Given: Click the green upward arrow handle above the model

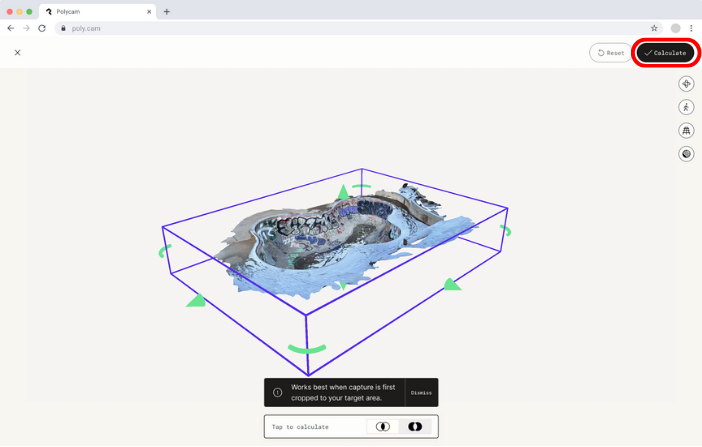Looking at the screenshot, I should 343,192.
